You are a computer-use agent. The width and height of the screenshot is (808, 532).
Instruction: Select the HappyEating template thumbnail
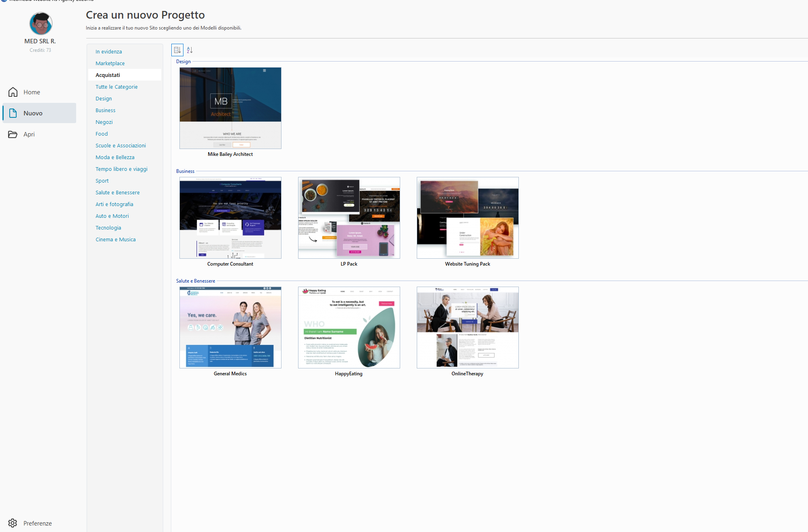349,328
